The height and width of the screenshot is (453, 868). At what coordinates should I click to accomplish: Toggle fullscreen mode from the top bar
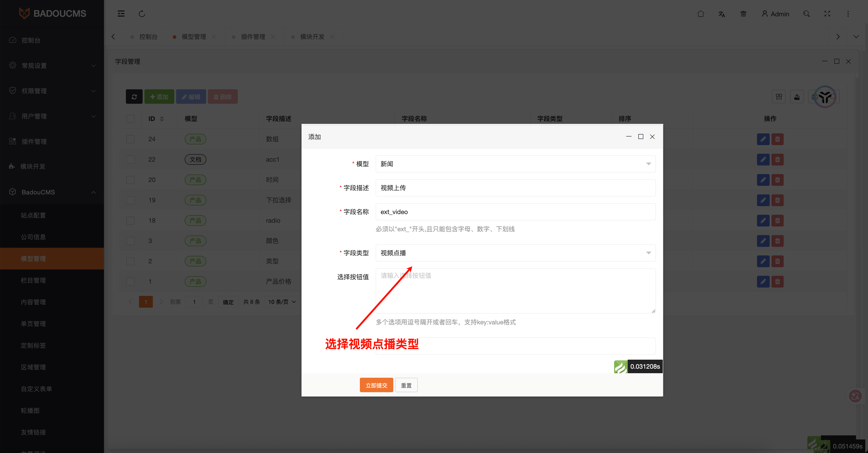pos(827,14)
